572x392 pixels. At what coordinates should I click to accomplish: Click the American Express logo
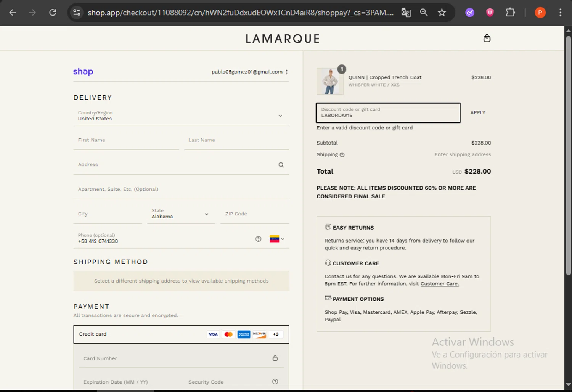click(244, 334)
